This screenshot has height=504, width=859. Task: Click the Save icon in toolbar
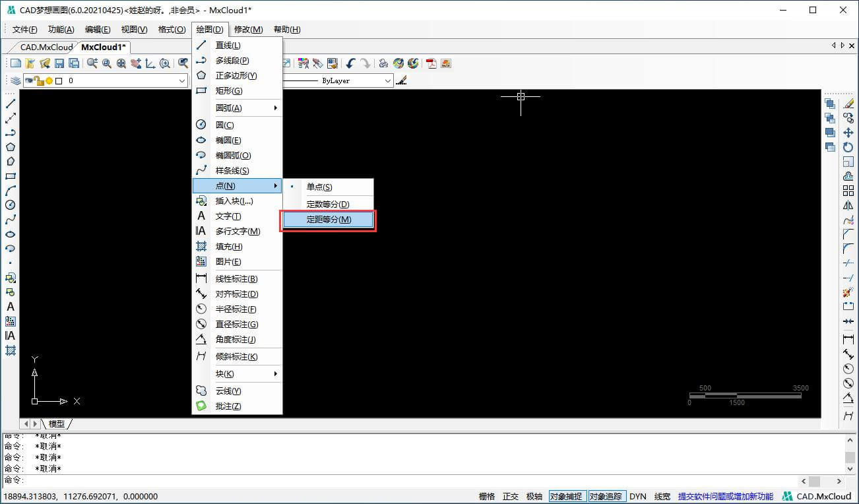59,63
